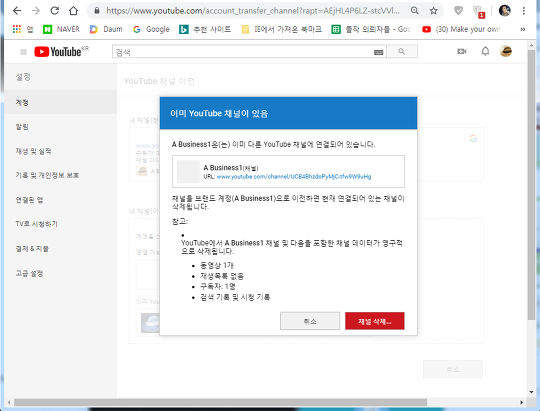This screenshot has height=411, width=540.
Task: Click the scroll left arrow
Action: pos(9,402)
